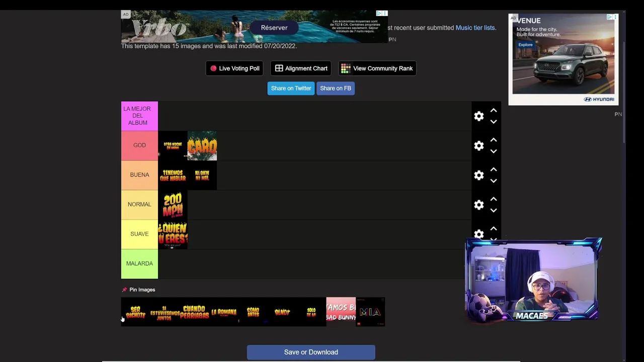The image size is (644, 362).
Task: Select the GOD red tier label
Action: pos(139,145)
